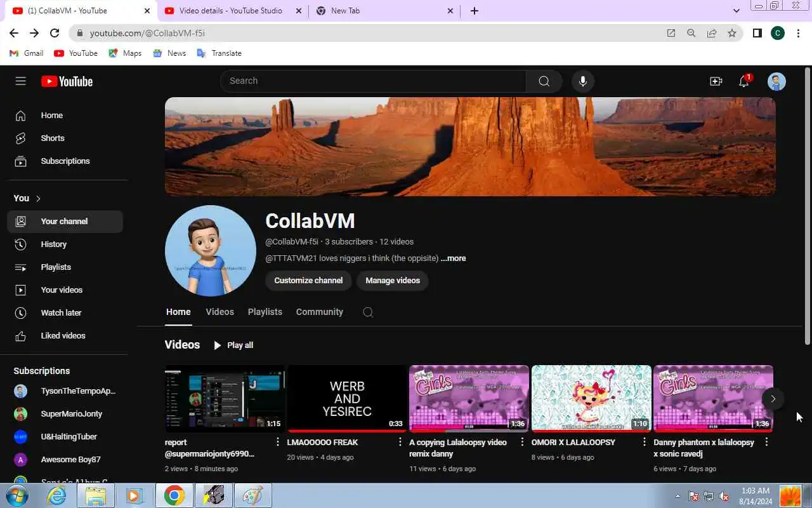
Task: Close the New Tab tab
Action: (x=450, y=11)
